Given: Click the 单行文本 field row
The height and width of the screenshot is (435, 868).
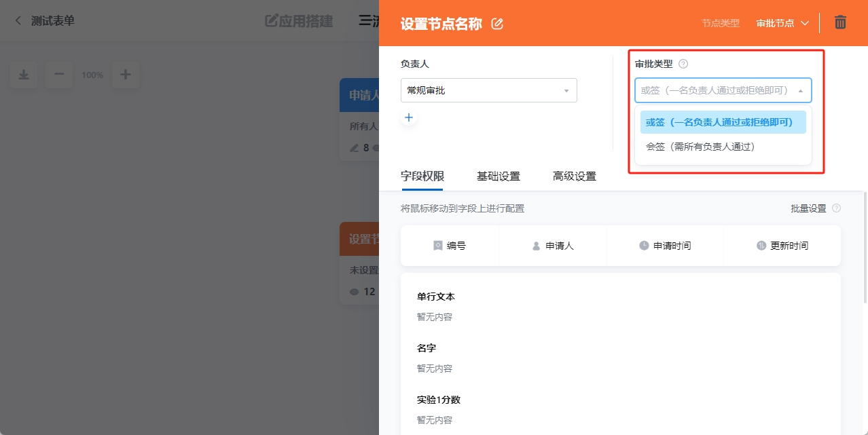Looking at the screenshot, I should coord(435,297).
